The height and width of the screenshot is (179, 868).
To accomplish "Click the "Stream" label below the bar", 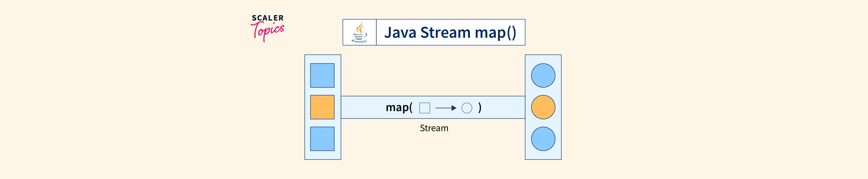I will click(434, 128).
